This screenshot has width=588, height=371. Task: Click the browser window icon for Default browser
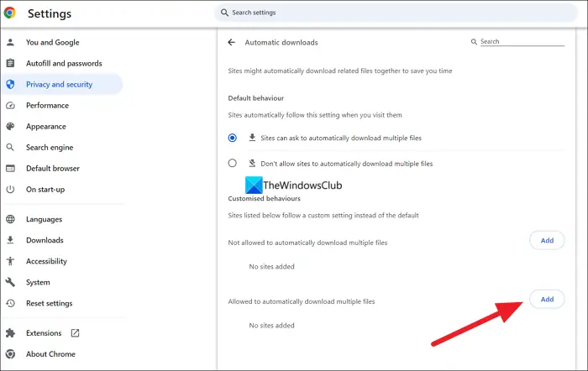(x=10, y=168)
